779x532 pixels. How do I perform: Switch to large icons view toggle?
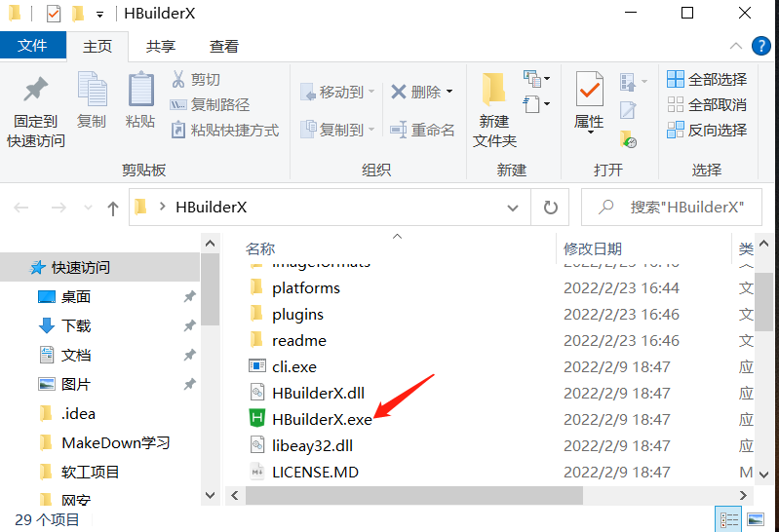click(x=756, y=519)
